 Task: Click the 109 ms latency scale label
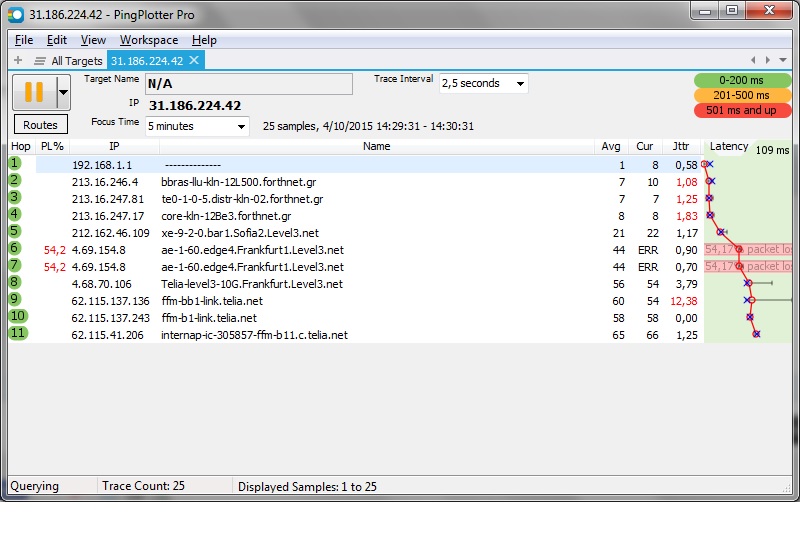772,150
